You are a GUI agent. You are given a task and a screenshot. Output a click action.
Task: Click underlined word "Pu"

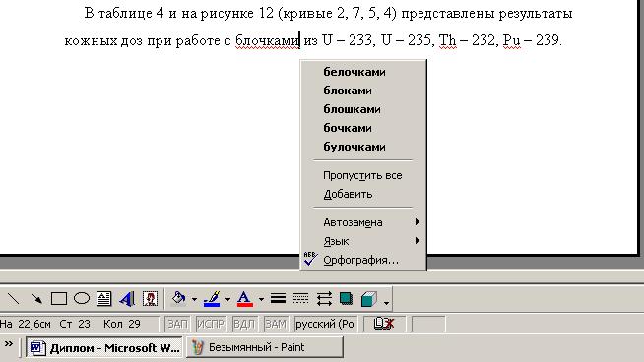[511, 40]
